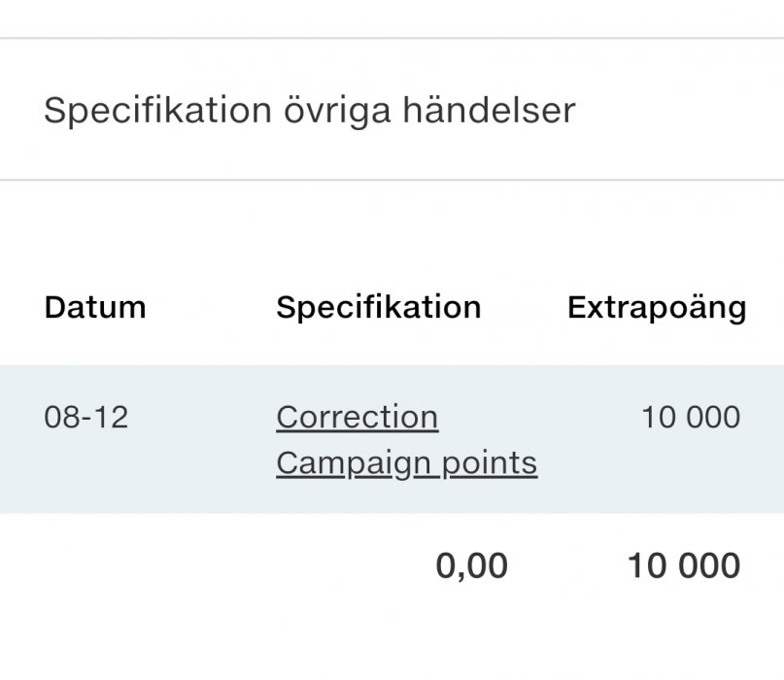Click the 08-12 date cell

point(86,418)
